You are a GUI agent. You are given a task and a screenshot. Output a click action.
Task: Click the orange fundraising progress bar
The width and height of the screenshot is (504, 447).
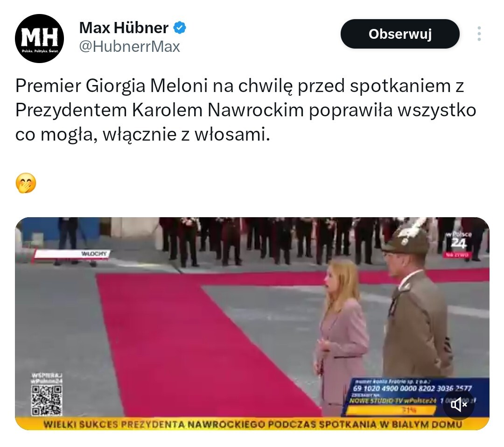pyautogui.click(x=392, y=410)
